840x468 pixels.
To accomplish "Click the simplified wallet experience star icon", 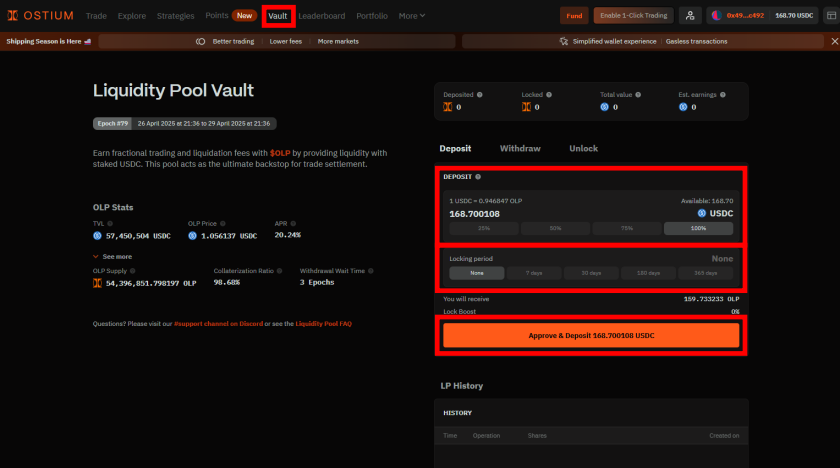I will [x=564, y=41].
